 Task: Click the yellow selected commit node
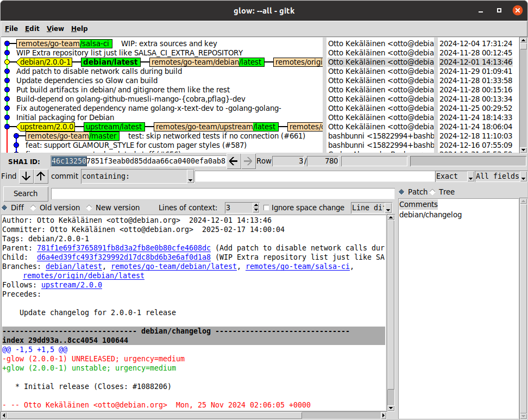pos(7,62)
